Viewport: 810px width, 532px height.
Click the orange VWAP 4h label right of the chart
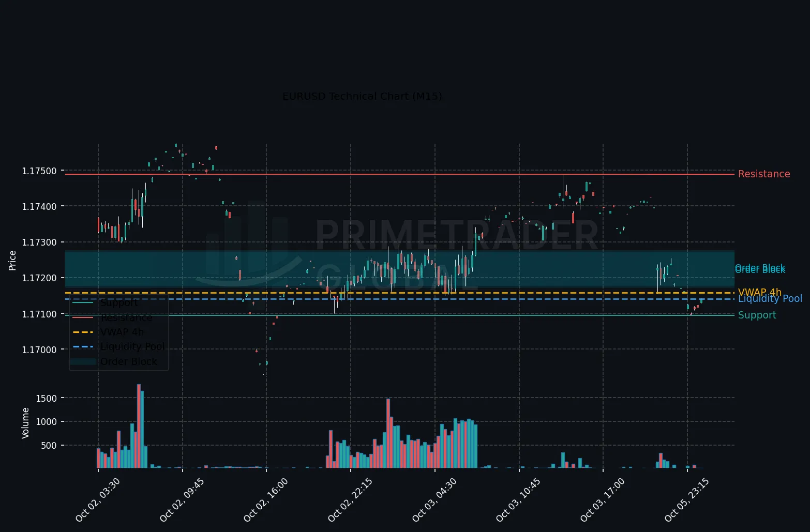coord(760,293)
